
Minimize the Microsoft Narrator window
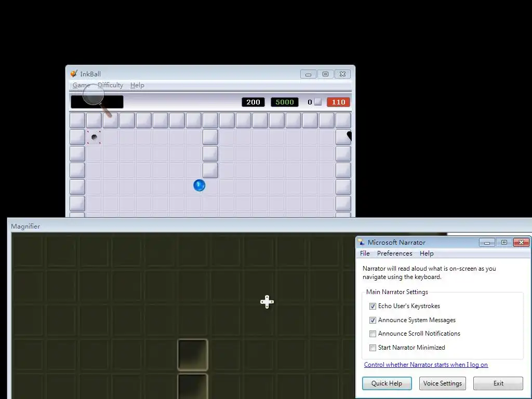pos(487,242)
